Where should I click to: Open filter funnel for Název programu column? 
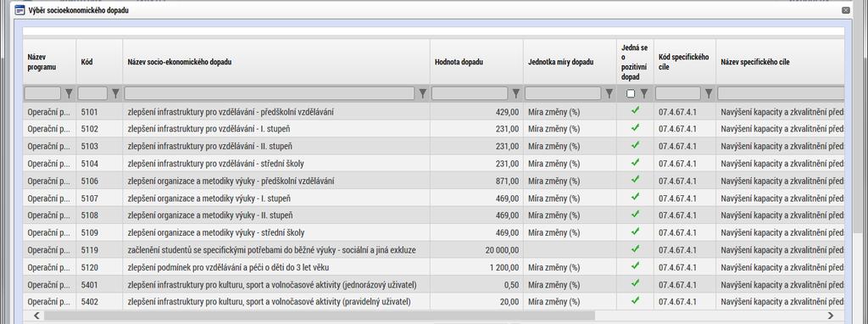[70, 93]
